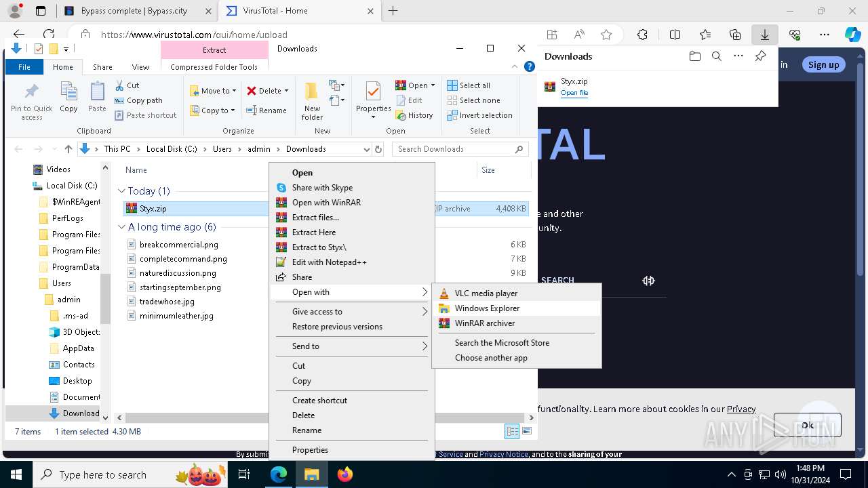Select minimumleather.jpg file
This screenshot has height=488, width=868.
tap(176, 316)
